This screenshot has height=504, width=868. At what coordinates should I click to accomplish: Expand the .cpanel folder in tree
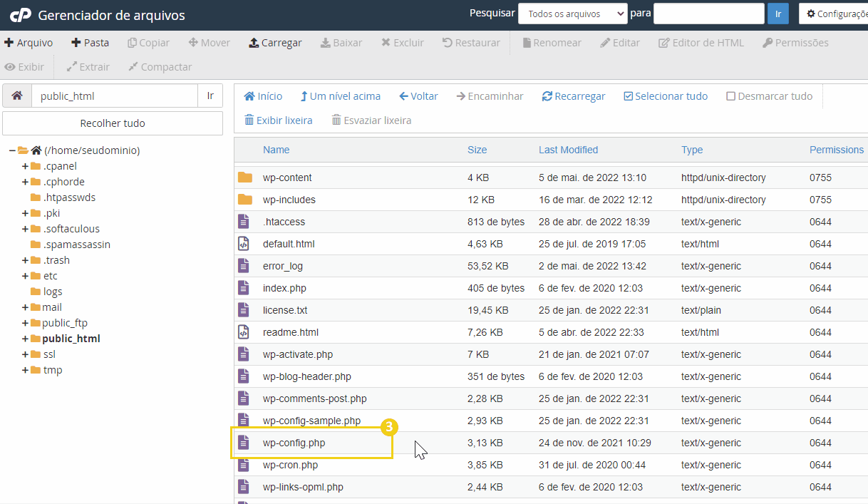25,166
